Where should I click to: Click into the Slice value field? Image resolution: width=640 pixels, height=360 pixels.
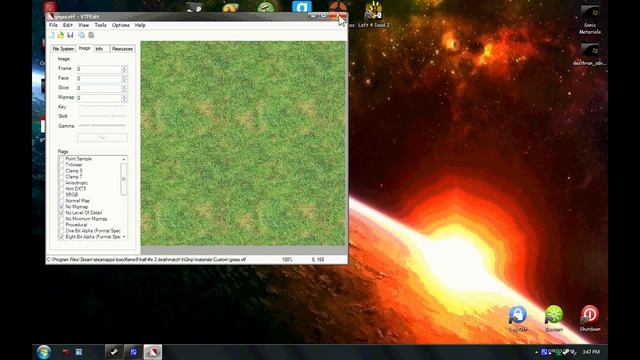[99, 88]
